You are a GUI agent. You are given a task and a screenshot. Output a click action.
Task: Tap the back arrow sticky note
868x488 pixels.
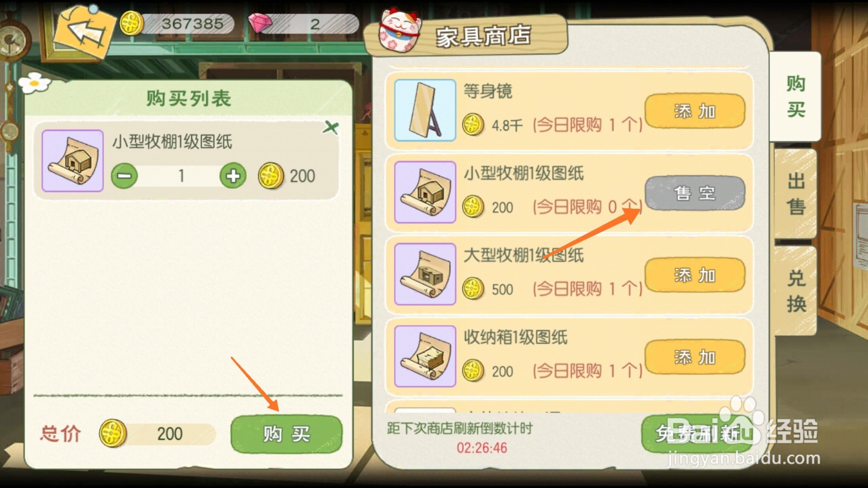(x=85, y=31)
